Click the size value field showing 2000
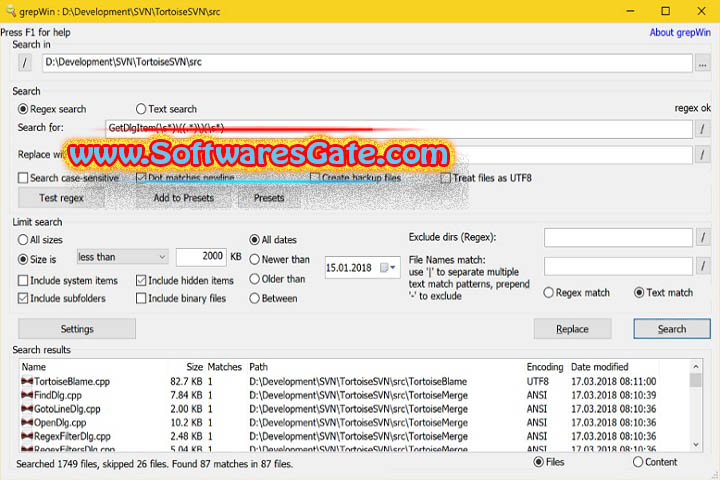 [201, 256]
